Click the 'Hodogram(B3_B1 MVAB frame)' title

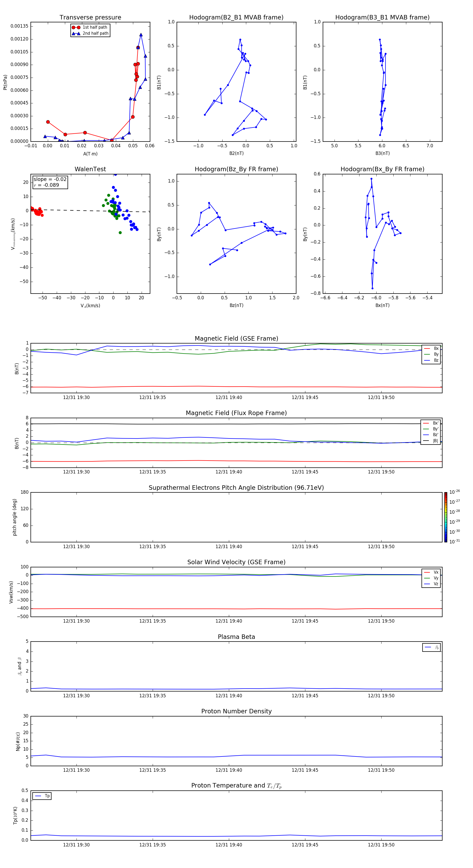382,17
